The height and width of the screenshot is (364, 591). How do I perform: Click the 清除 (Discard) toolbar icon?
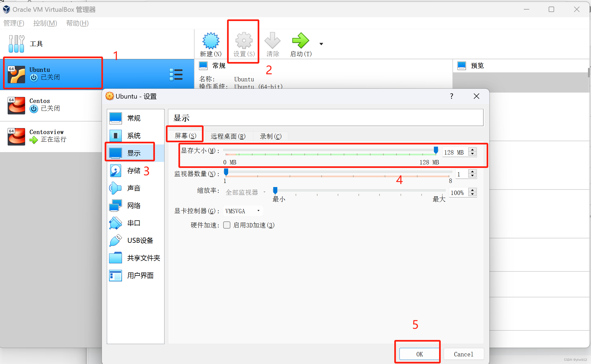[272, 44]
